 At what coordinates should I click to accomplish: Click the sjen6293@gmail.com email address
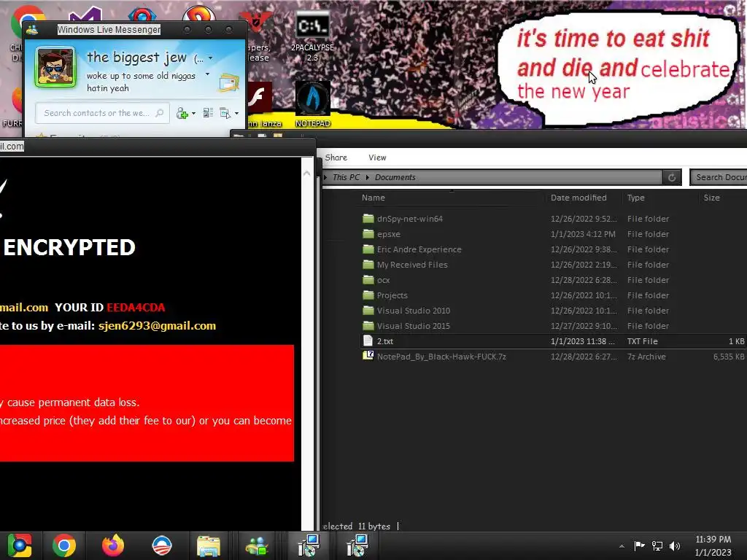pyautogui.click(x=158, y=326)
